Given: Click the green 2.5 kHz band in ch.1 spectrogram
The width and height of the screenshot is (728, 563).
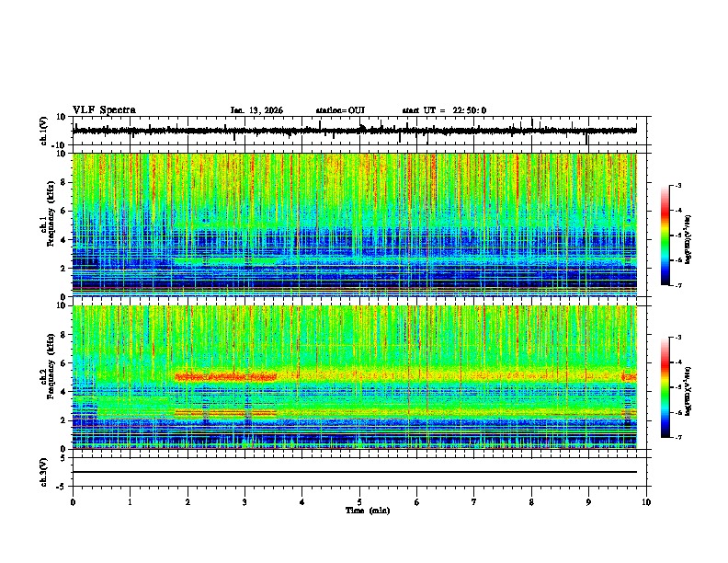Looking at the screenshot, I should [x=225, y=261].
